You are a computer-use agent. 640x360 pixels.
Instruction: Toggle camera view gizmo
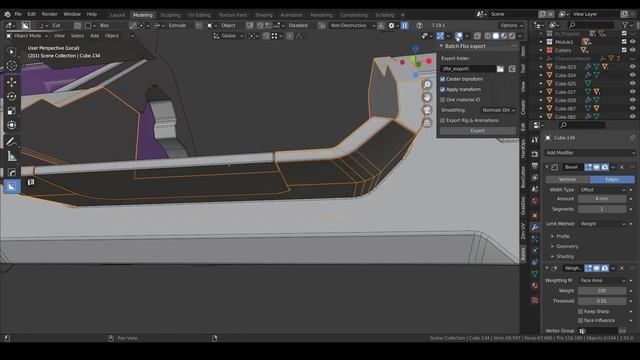point(427,110)
